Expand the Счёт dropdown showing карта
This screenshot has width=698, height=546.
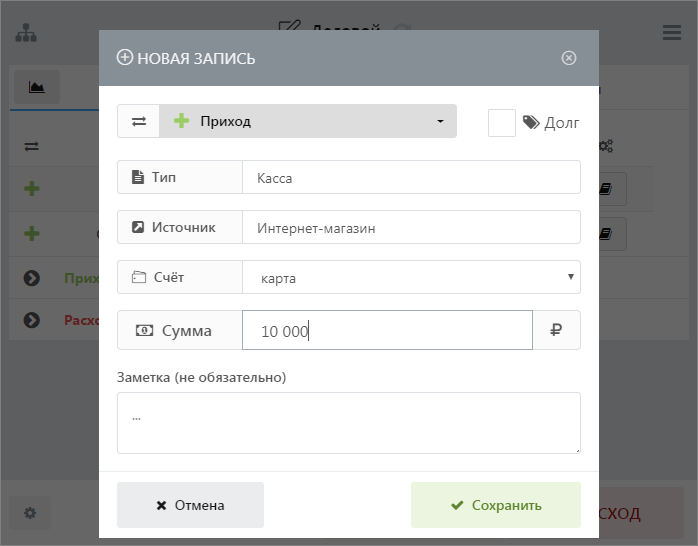(410, 277)
